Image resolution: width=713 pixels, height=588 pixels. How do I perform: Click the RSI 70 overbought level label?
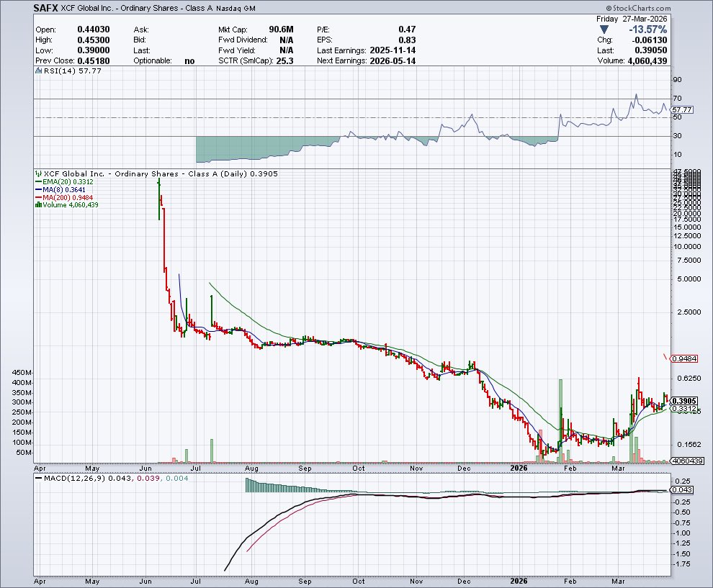[677, 98]
